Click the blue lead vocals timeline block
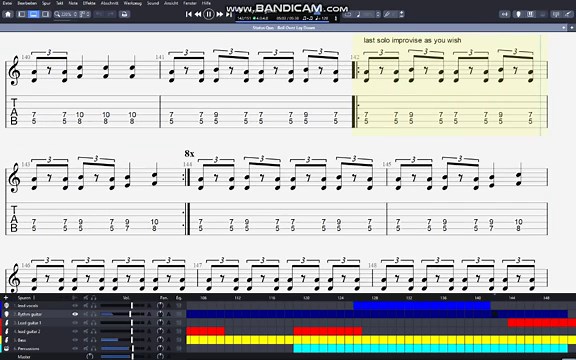Image resolution: width=576 pixels, height=360 pixels. pyautogui.click(x=422, y=306)
